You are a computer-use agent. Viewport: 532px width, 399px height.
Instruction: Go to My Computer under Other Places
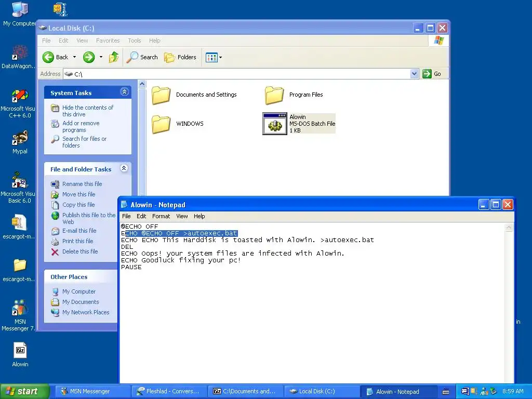(x=79, y=291)
